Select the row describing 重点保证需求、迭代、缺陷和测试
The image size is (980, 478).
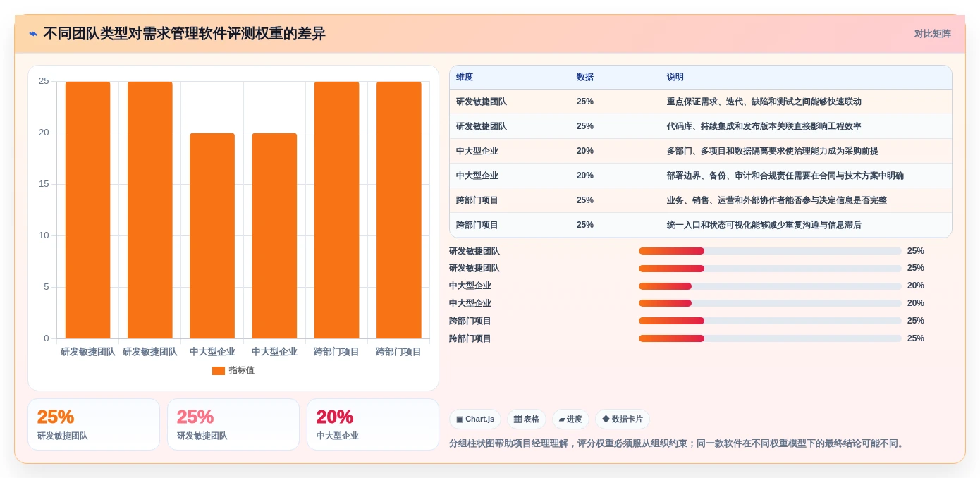point(701,102)
